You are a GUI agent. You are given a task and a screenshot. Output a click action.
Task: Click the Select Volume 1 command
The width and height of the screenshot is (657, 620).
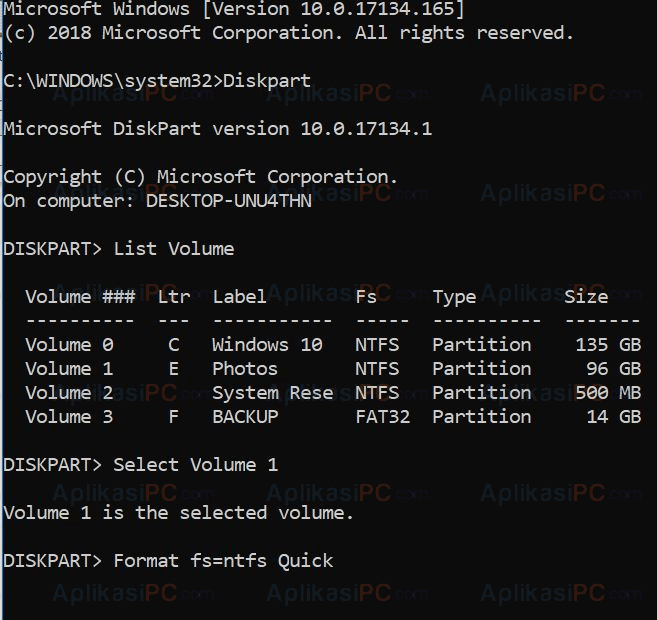click(195, 465)
